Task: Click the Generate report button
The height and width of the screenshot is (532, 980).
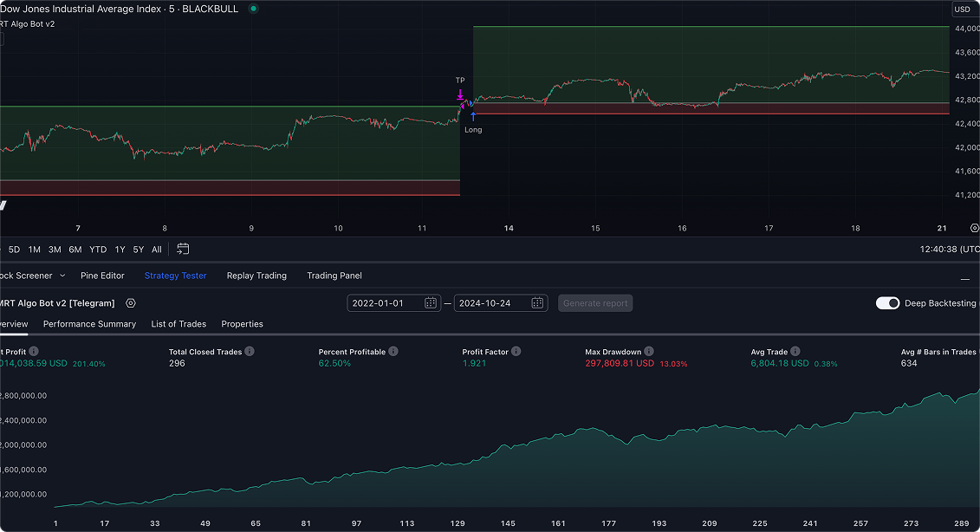Action: pos(595,303)
